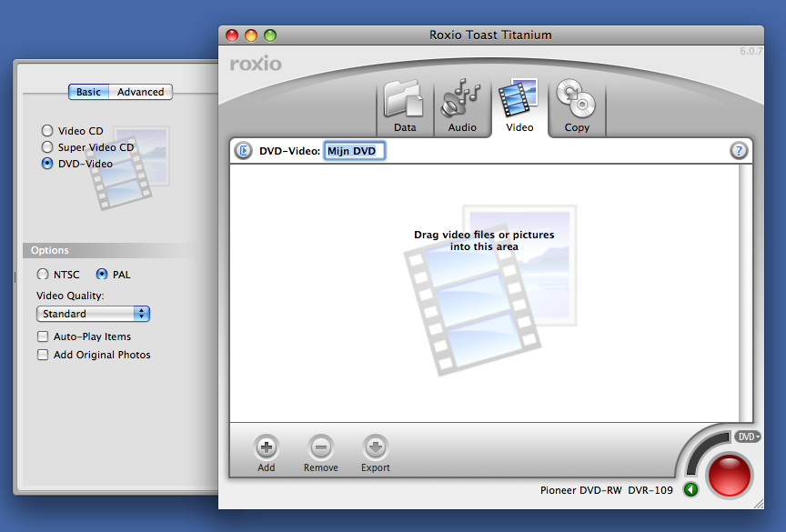Click the Export arrow icon
Viewport: 786px width, 532px height.
coord(375,447)
